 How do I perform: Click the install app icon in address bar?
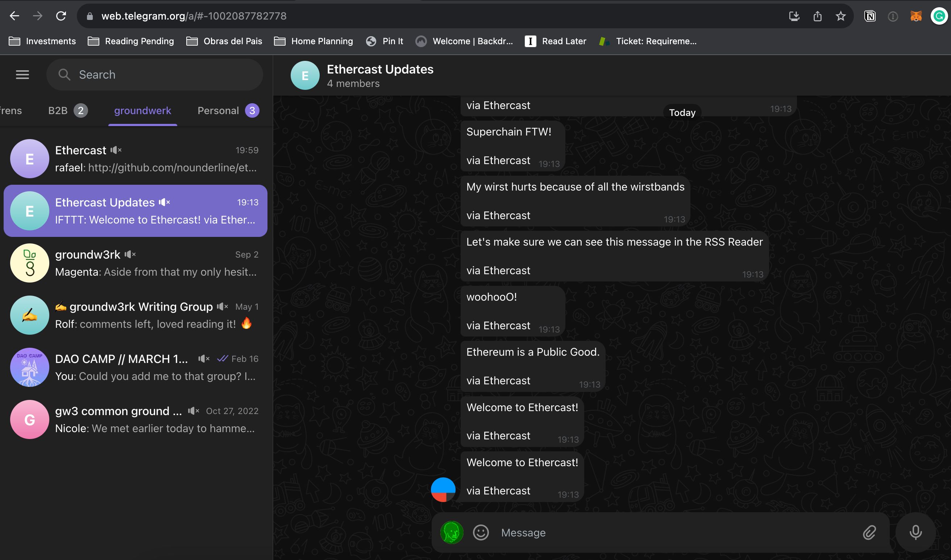[794, 16]
